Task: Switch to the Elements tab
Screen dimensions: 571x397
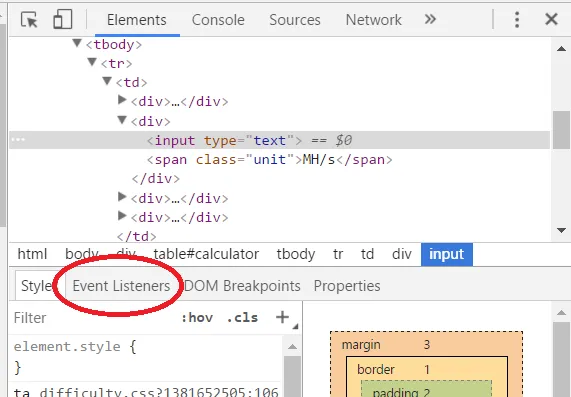Action: 137,20
